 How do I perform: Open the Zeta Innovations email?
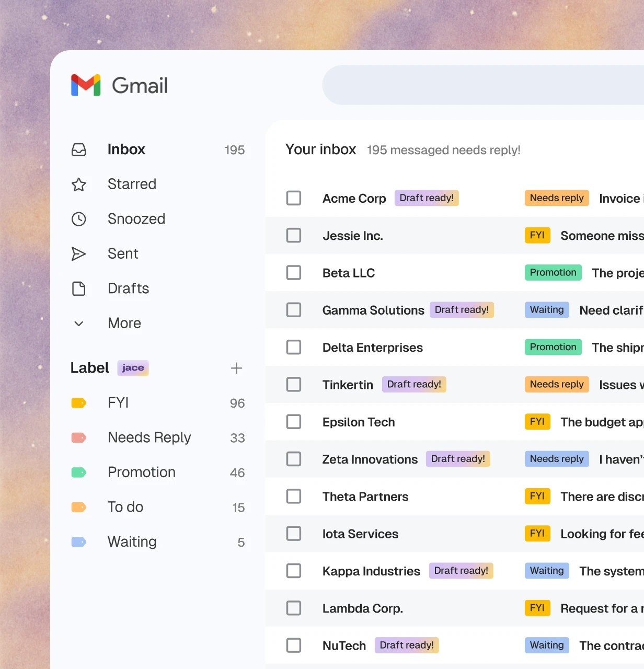coord(370,459)
